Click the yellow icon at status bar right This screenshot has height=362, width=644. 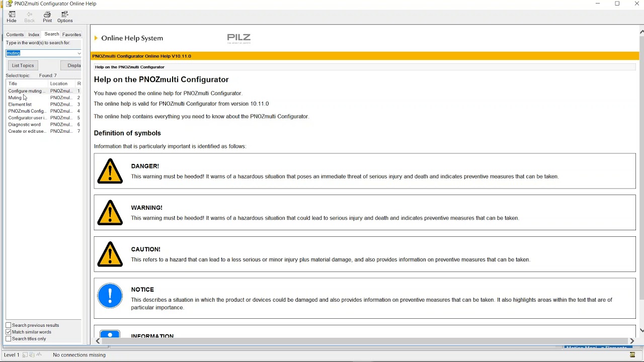point(632,355)
